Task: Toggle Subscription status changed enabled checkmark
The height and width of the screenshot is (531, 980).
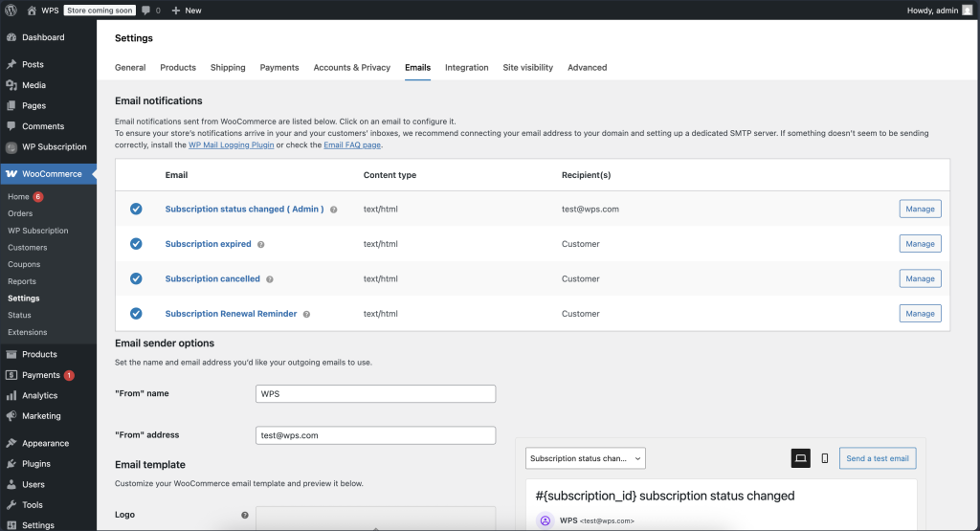Action: click(x=136, y=209)
